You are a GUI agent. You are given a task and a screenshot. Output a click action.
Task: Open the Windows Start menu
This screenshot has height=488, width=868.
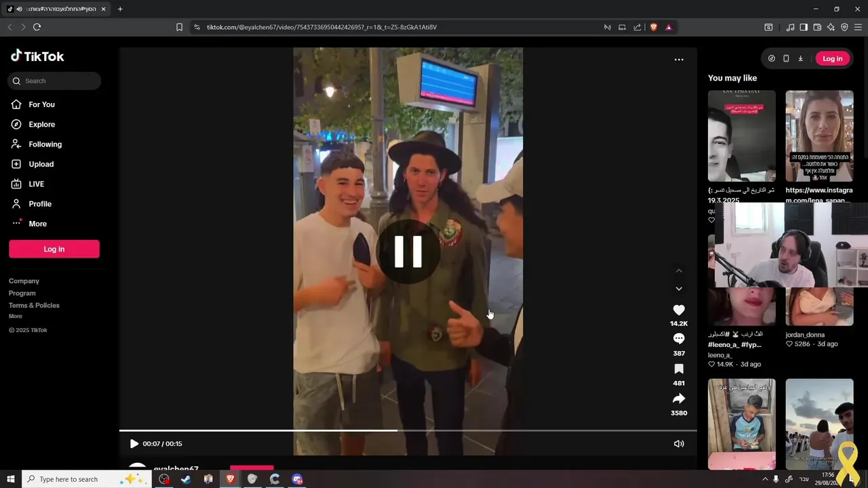coord(11,479)
